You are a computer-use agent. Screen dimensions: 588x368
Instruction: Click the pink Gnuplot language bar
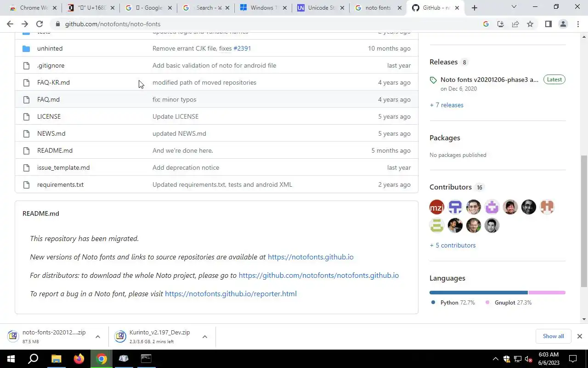[x=547, y=293]
